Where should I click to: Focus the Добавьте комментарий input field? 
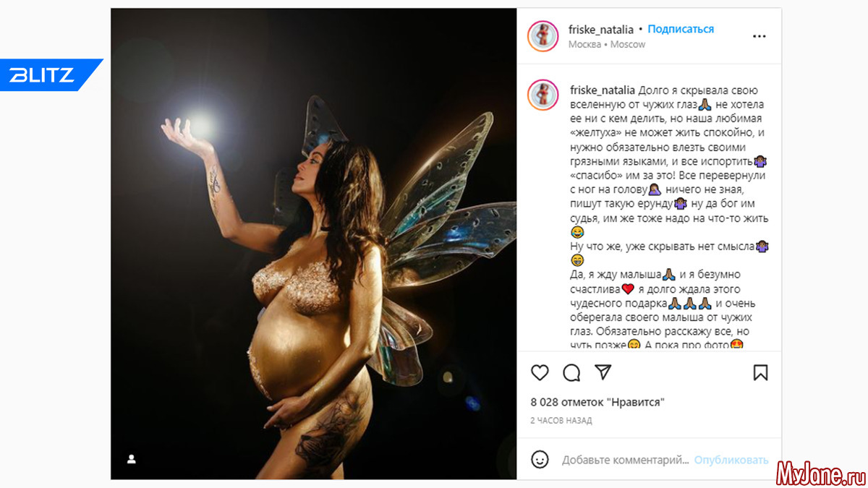coord(625,460)
